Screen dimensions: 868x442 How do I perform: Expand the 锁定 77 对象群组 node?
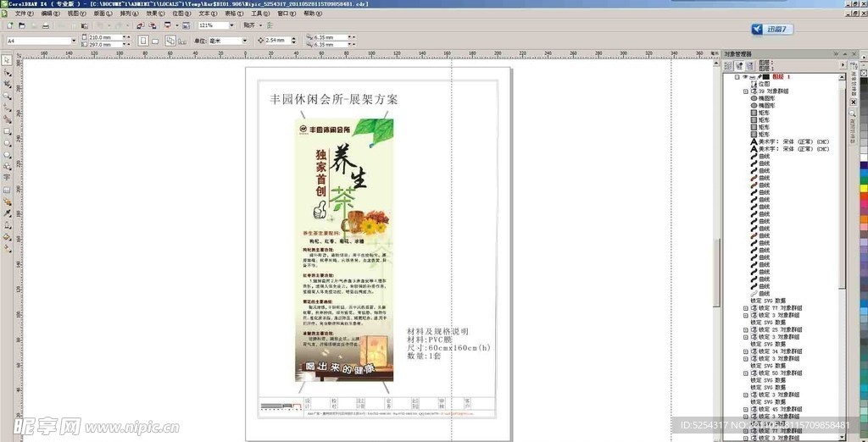pyautogui.click(x=746, y=307)
